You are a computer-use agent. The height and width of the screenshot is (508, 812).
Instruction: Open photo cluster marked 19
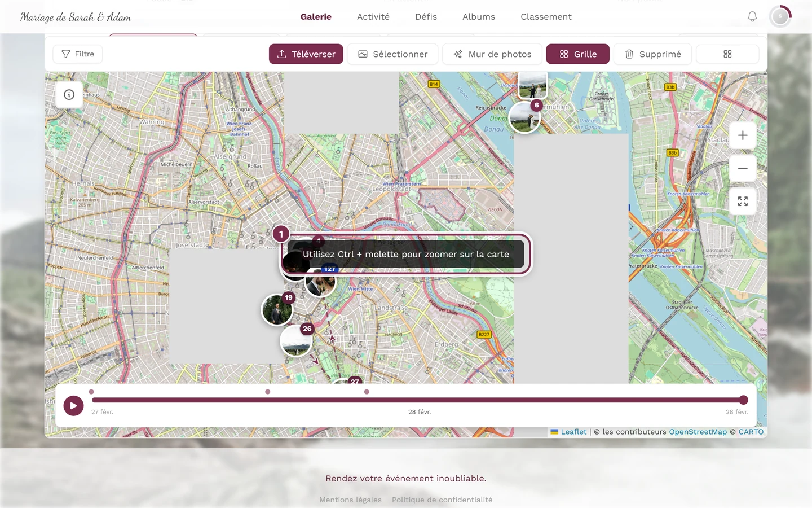pos(278,309)
